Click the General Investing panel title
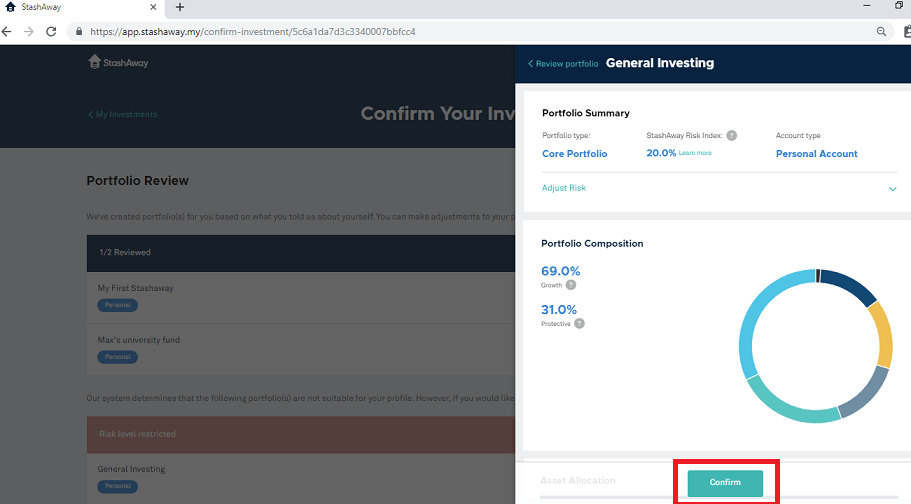The width and height of the screenshot is (911, 504). 660,63
